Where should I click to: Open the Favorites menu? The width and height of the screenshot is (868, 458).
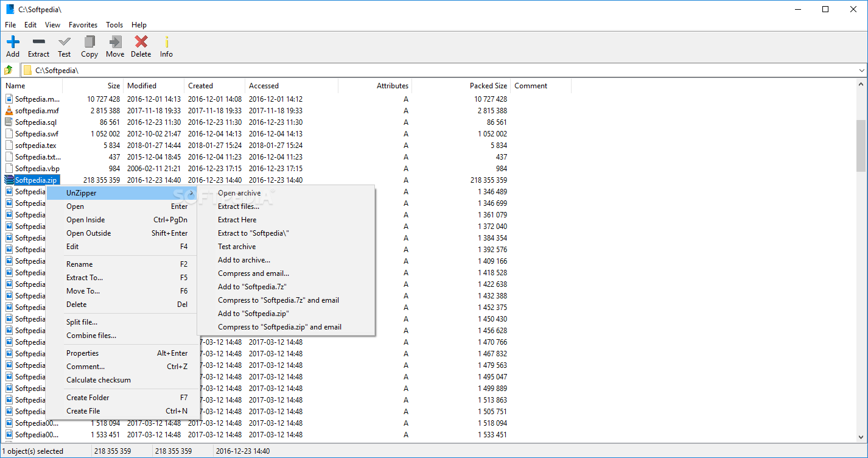pyautogui.click(x=83, y=25)
